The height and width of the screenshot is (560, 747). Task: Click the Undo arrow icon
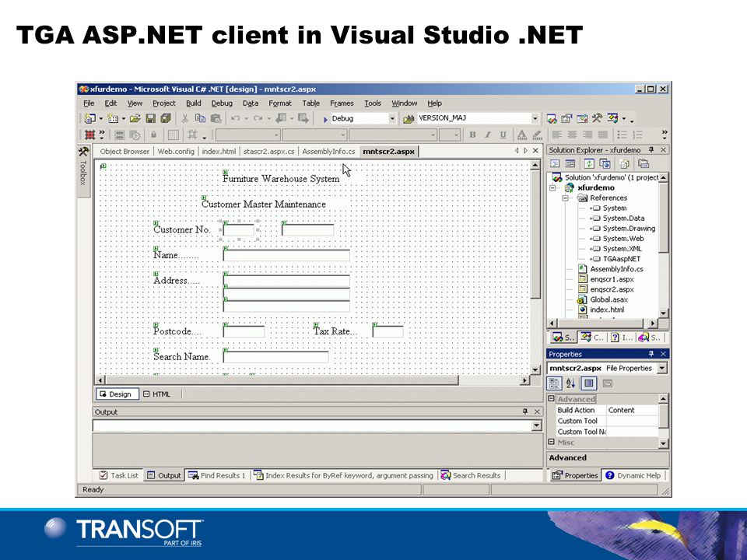[235, 118]
